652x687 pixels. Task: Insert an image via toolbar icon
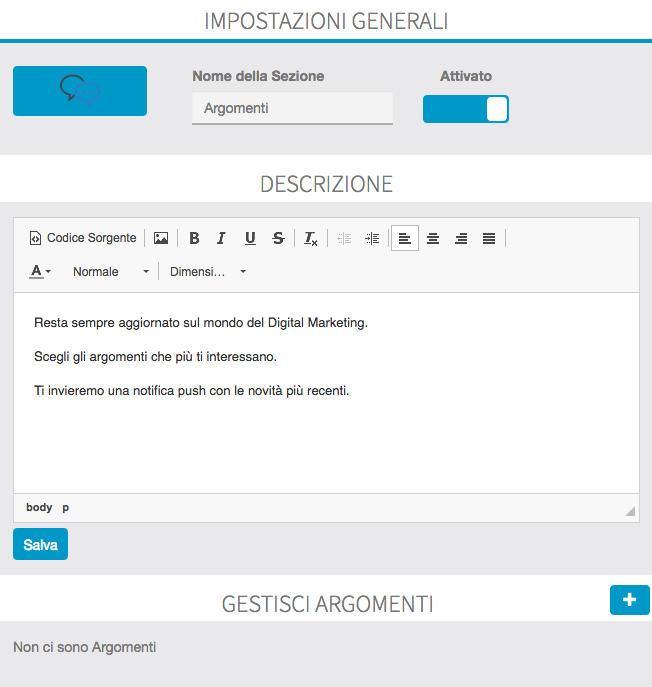click(x=160, y=238)
